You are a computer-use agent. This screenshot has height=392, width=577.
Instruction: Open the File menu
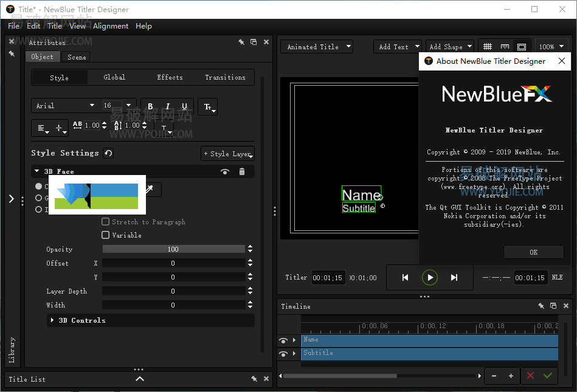pyautogui.click(x=13, y=26)
